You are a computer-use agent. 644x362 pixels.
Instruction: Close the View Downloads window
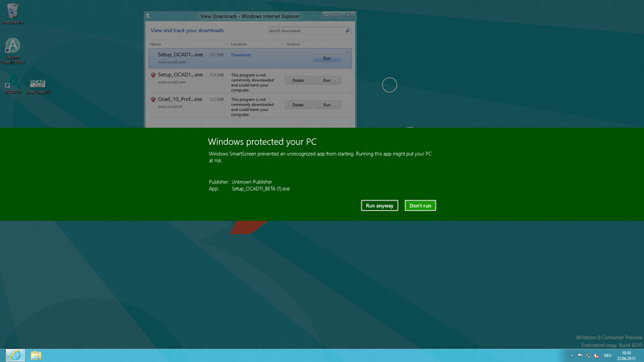[348, 15]
